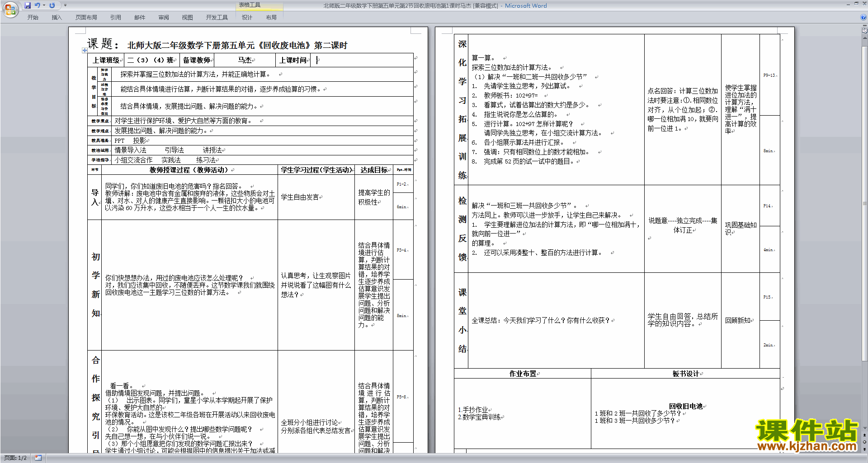Image resolution: width=868 pixels, height=463 pixels.
Task: Toggle the ruler button above the scrollbar
Action: (x=865, y=31)
